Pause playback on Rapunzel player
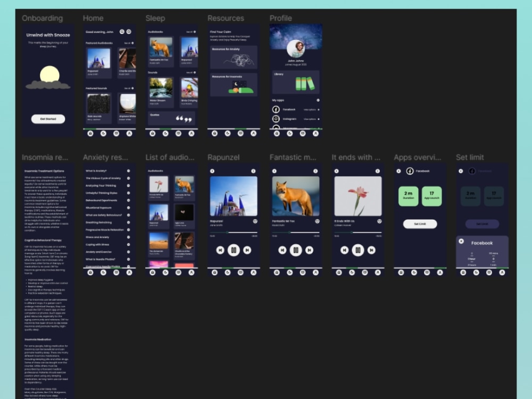Image resolution: width=532 pixels, height=399 pixels. [x=234, y=250]
